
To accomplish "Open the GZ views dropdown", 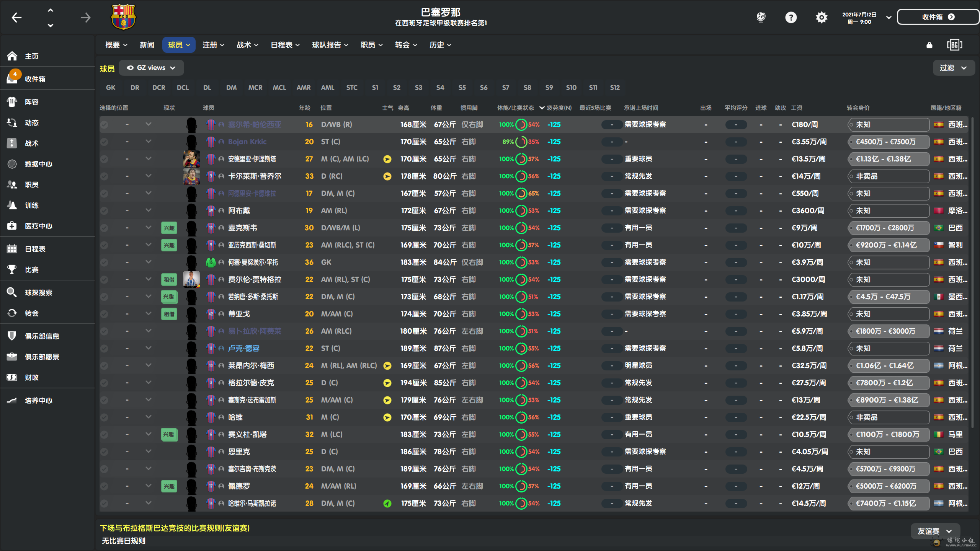I will (151, 68).
